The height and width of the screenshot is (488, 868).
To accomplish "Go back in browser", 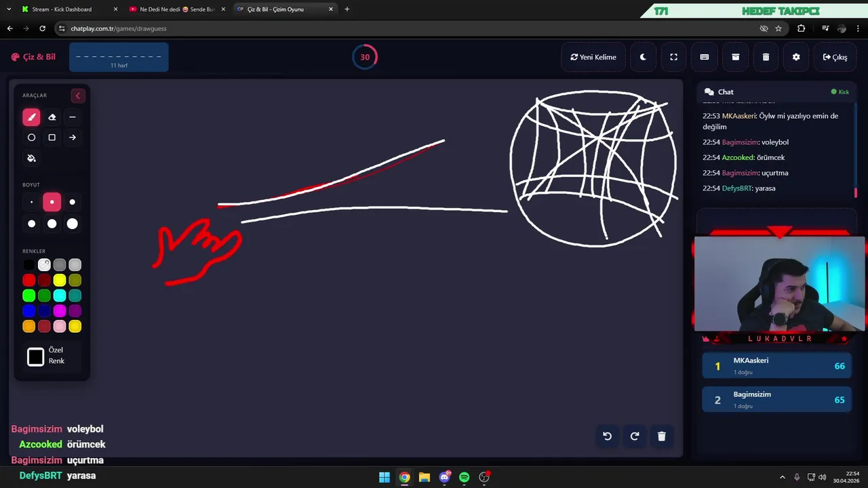I will 9,28.
